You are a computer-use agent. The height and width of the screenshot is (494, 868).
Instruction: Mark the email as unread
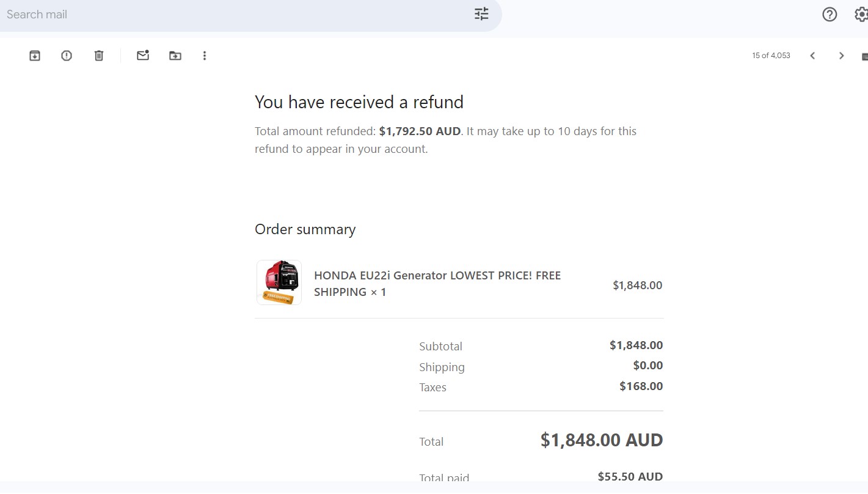[143, 56]
